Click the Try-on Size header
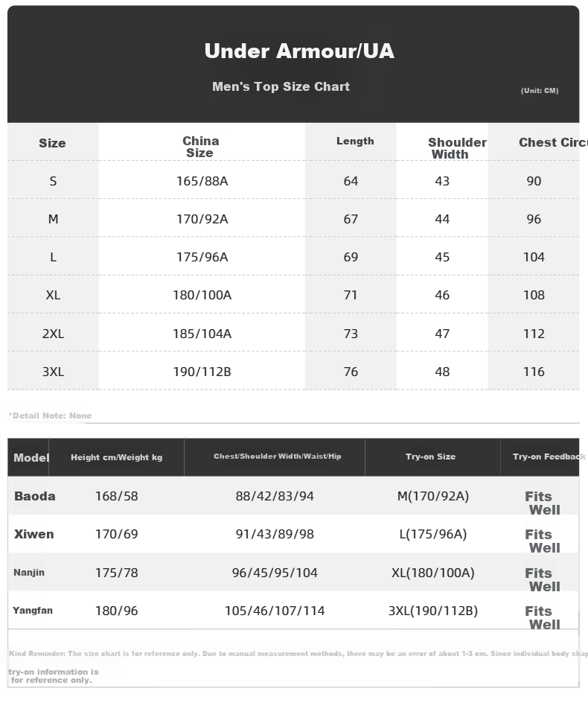The width and height of the screenshot is (588, 703). point(431,457)
